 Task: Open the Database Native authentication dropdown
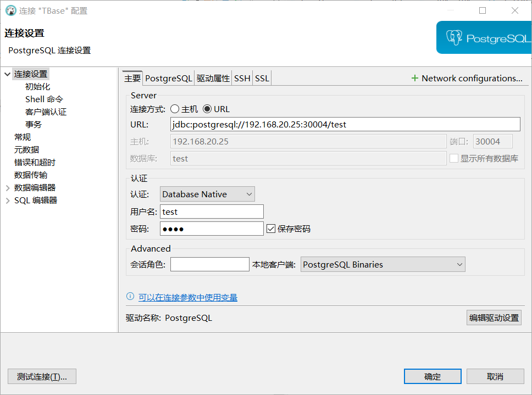pyautogui.click(x=207, y=194)
